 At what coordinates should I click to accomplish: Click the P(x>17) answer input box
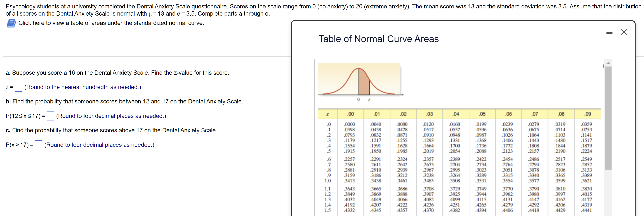click(39, 145)
